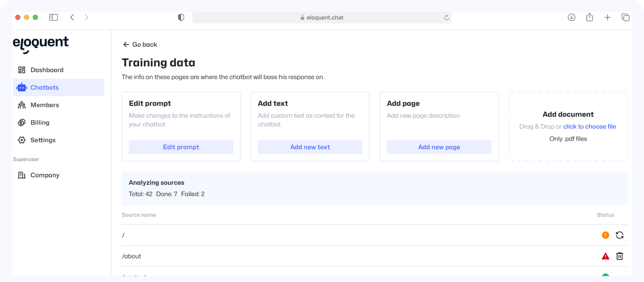Click the Safari sidebar toggle icon
644x282 pixels.
click(x=54, y=18)
